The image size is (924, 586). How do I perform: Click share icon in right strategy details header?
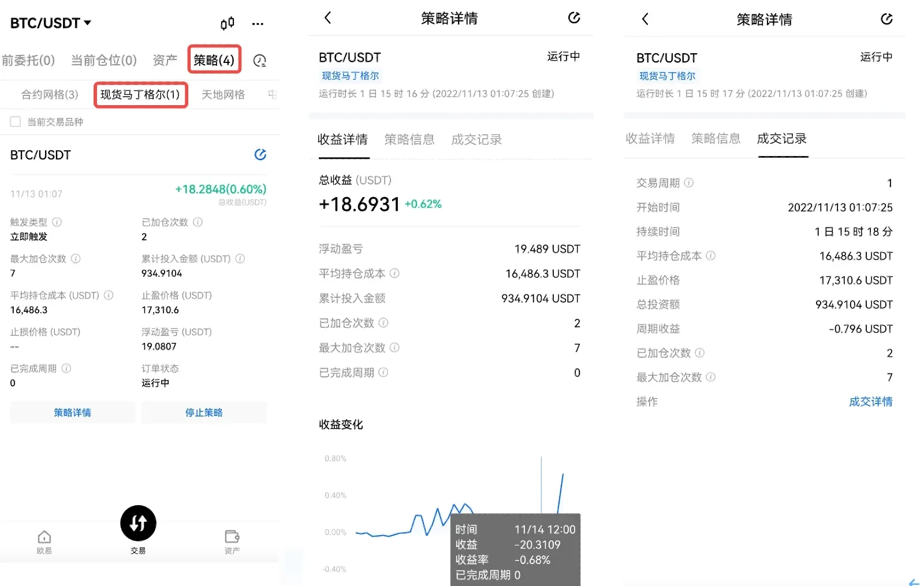(x=886, y=19)
